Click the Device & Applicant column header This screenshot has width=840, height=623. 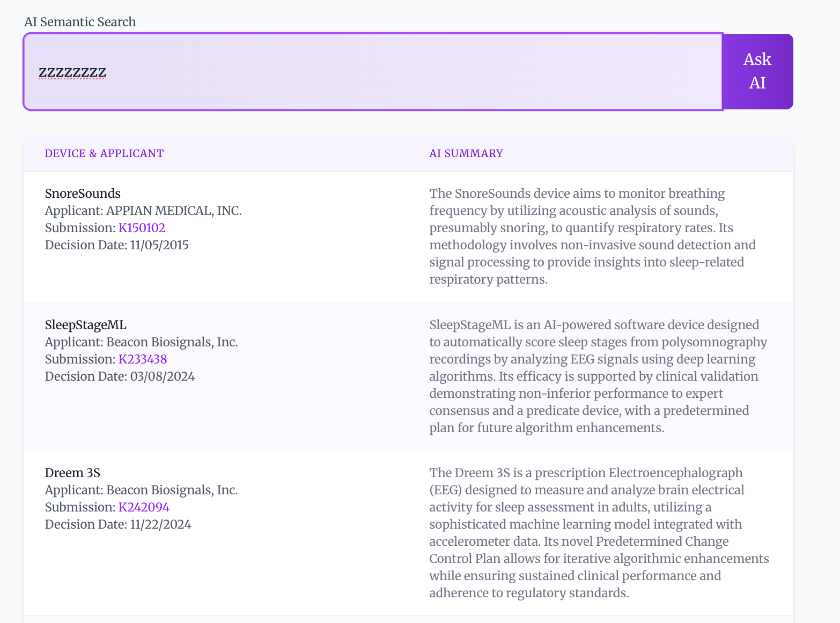104,153
